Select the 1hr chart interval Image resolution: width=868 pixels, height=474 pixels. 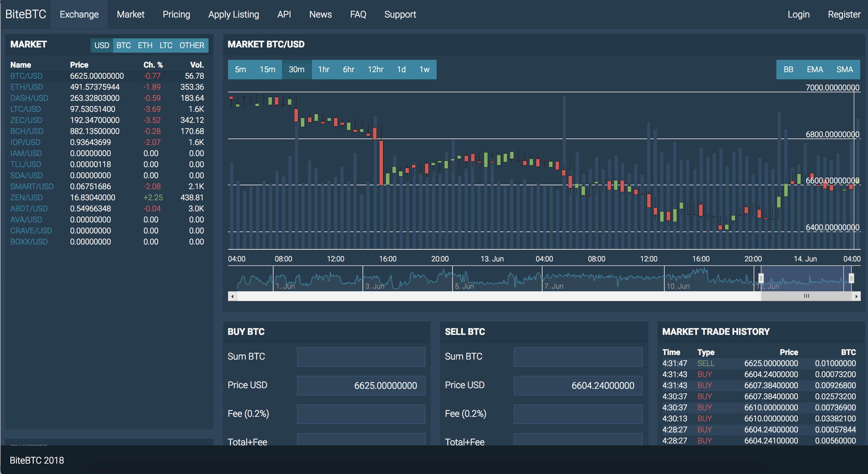[x=324, y=70]
